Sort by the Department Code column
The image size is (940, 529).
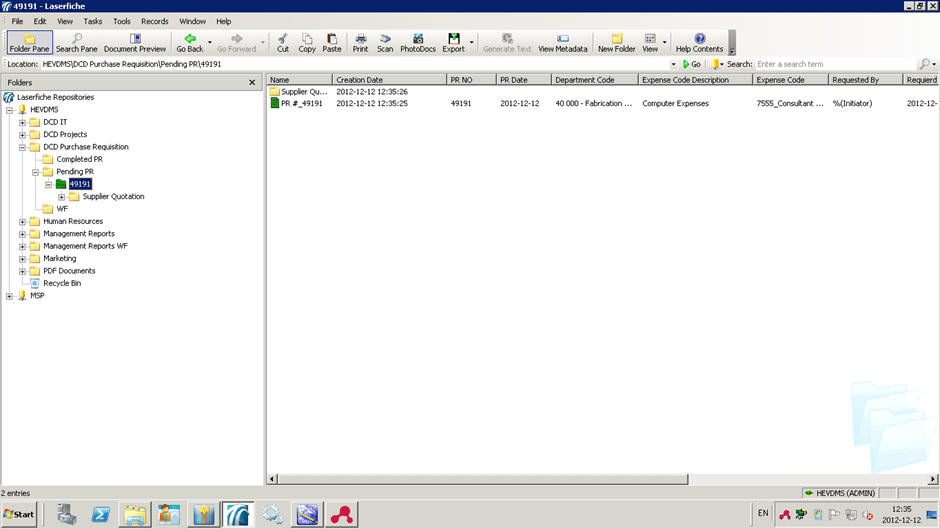594,80
